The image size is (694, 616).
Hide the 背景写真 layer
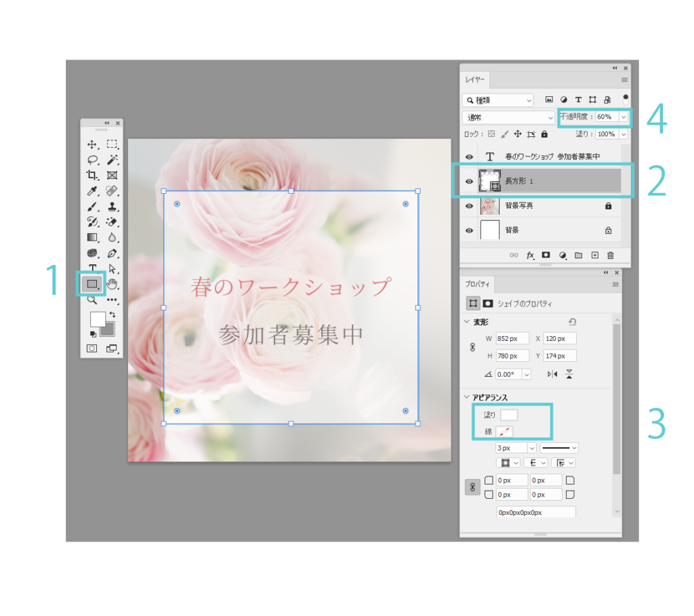(x=469, y=206)
